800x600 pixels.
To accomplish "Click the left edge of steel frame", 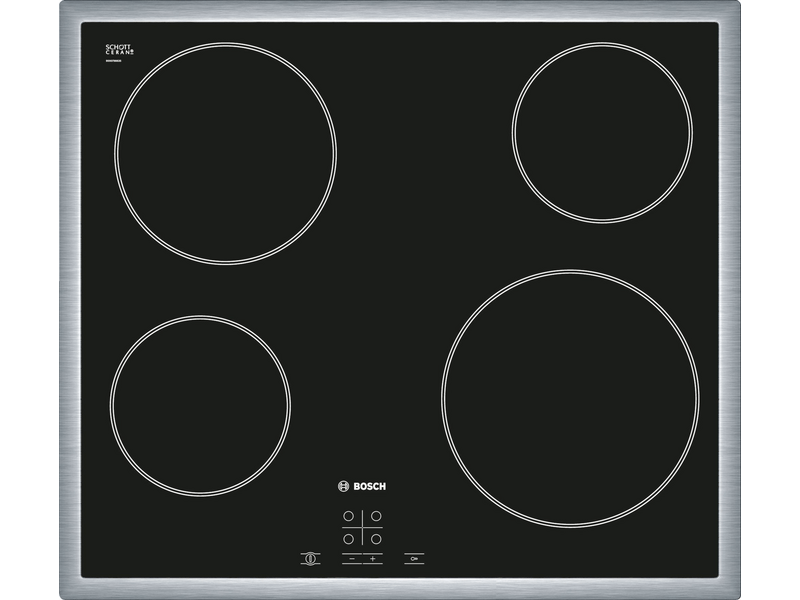I will 70,300.
